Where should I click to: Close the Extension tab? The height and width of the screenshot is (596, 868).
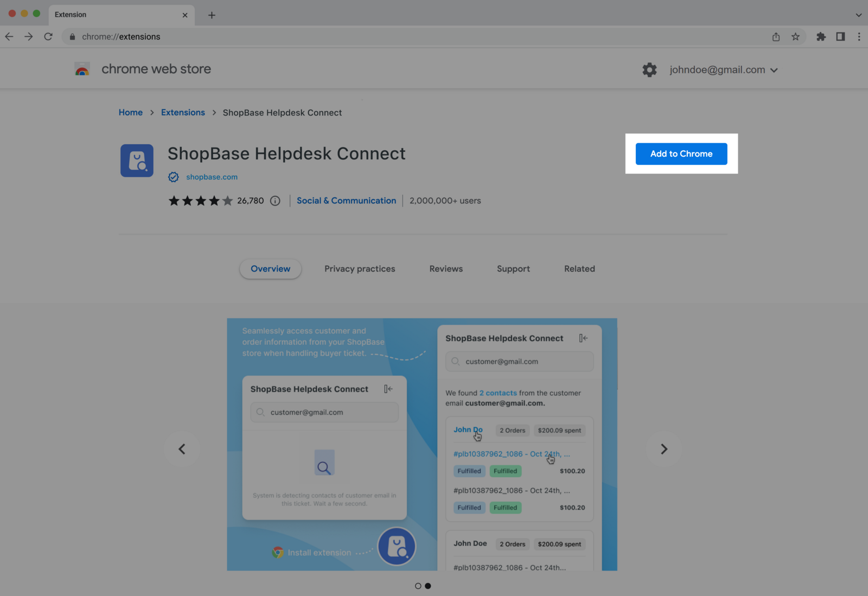[x=185, y=15]
